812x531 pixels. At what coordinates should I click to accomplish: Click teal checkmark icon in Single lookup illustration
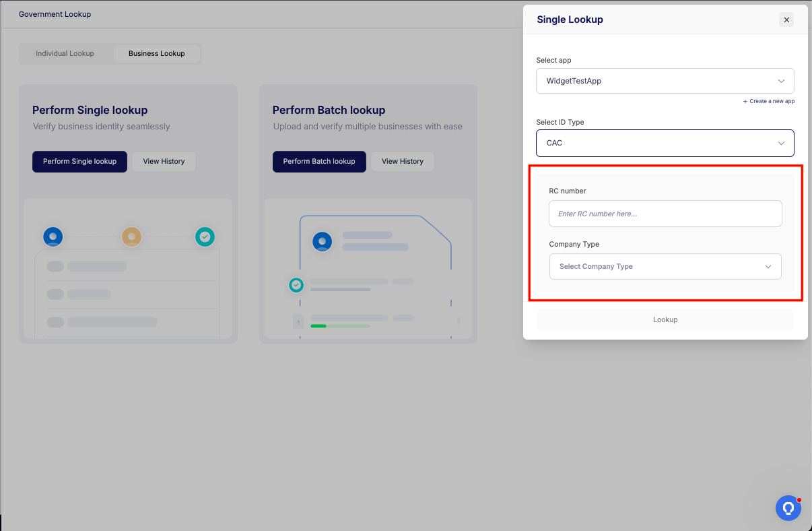pyautogui.click(x=205, y=237)
